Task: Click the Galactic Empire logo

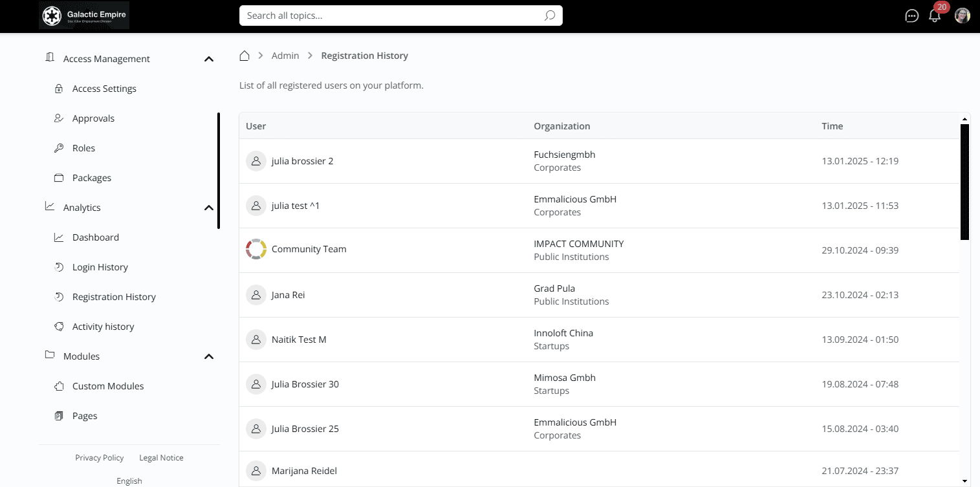Action: (84, 16)
